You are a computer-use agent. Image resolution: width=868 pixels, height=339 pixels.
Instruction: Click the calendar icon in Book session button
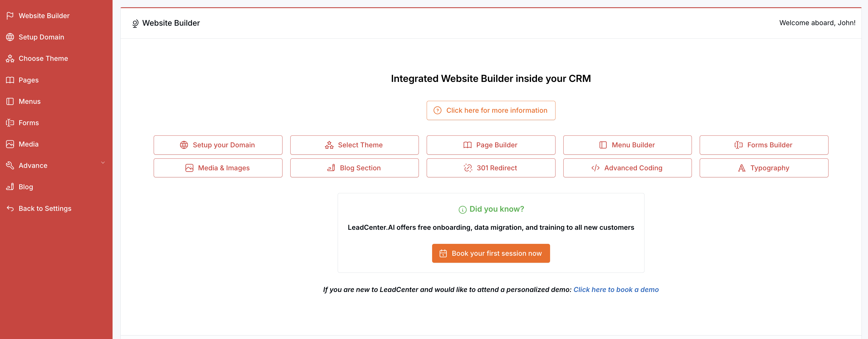click(x=443, y=254)
